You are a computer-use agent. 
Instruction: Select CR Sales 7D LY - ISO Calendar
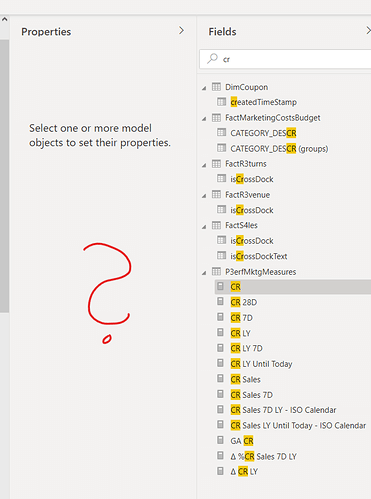click(283, 410)
